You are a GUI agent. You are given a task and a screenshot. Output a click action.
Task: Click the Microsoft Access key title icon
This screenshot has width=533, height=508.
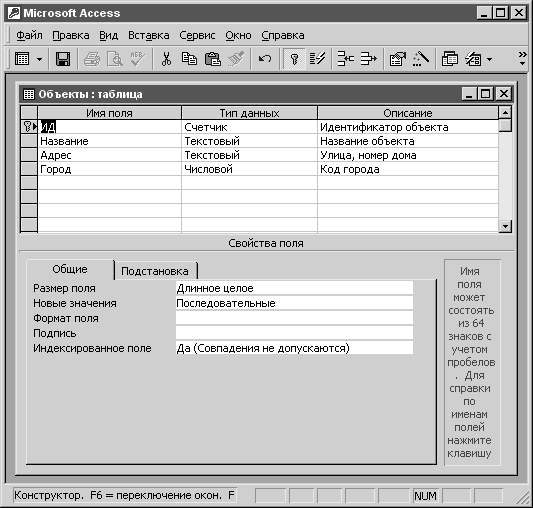14,13
